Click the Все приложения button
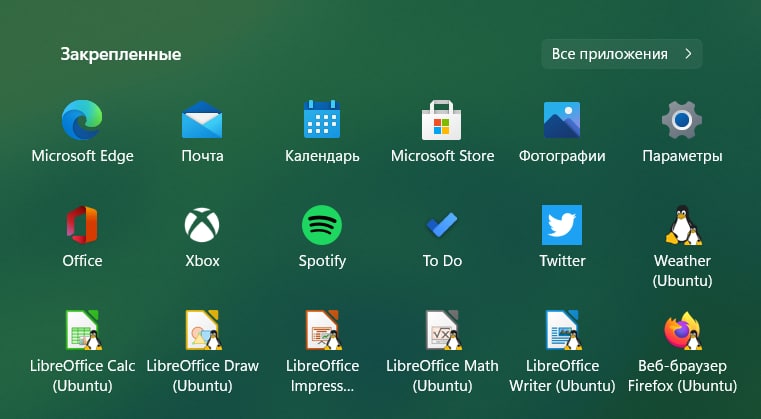Image resolution: width=761 pixels, height=419 pixels. 622,54
